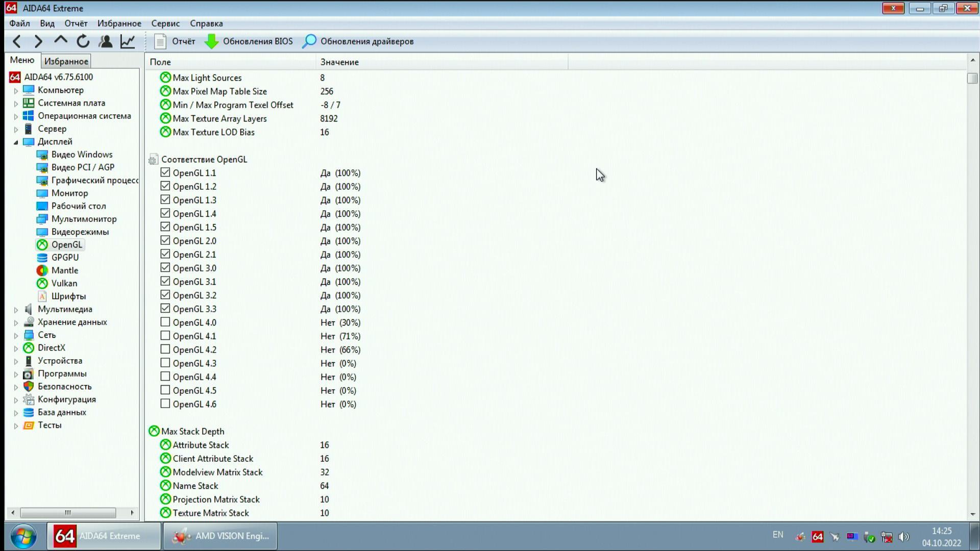Select the Vulkan tree item
The width and height of the screenshot is (980, 551).
click(x=64, y=283)
